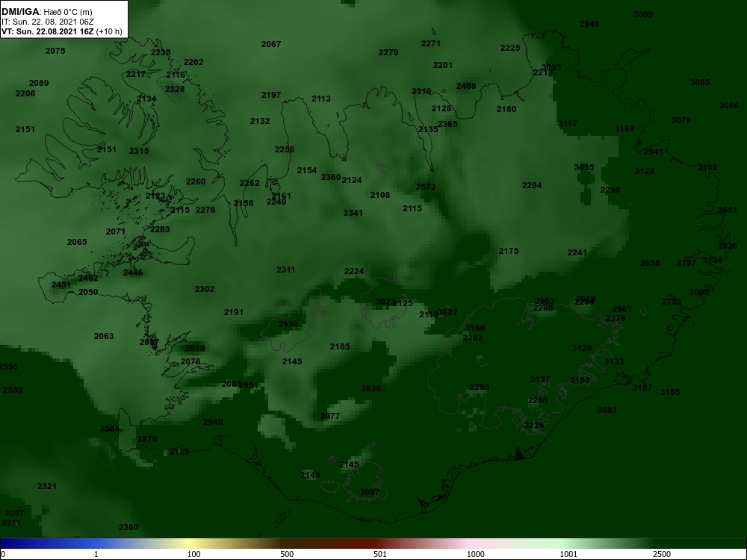Click the map value 2235
747x560 pixels.
tap(161, 52)
